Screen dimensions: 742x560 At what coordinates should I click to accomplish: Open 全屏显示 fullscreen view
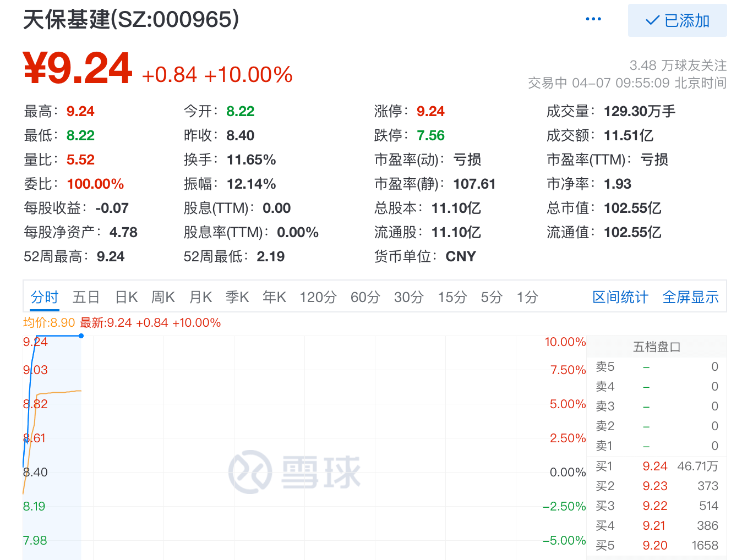(x=691, y=297)
